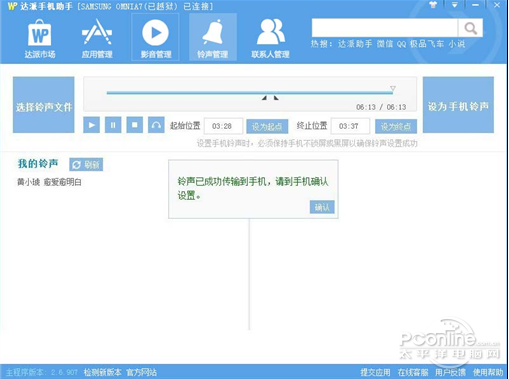The width and height of the screenshot is (509, 379).
Task: Open the title bar dropdown menu arrow
Action: tap(454, 5)
